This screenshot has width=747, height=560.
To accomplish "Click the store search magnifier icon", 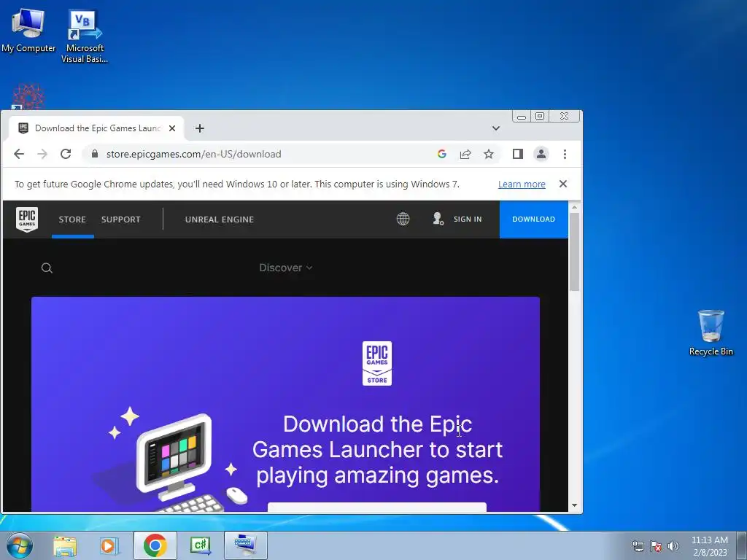I will coord(47,268).
